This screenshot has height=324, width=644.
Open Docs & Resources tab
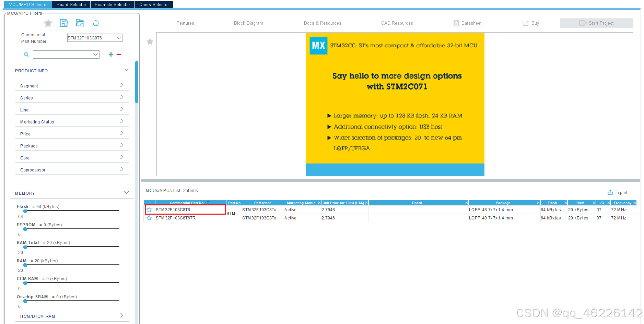pos(323,23)
